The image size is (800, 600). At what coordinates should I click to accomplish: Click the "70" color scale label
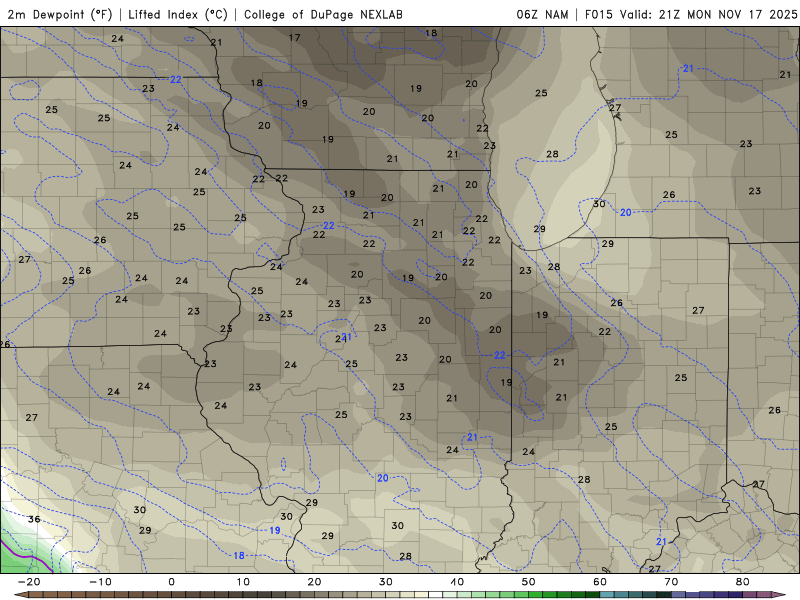pos(671,582)
